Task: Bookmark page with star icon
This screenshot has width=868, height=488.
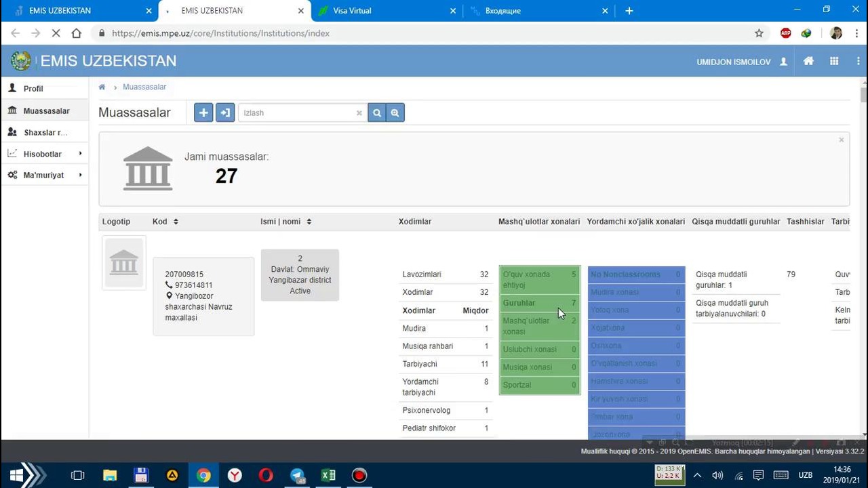Action: [x=759, y=33]
